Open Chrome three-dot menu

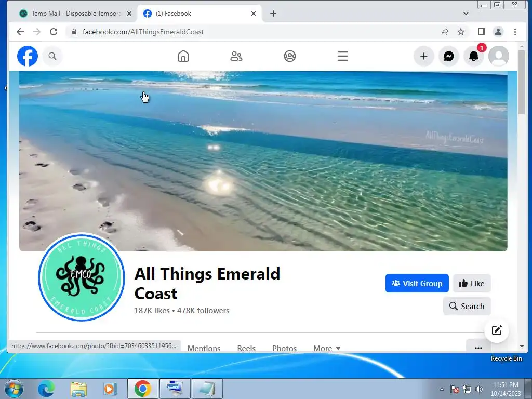(515, 32)
